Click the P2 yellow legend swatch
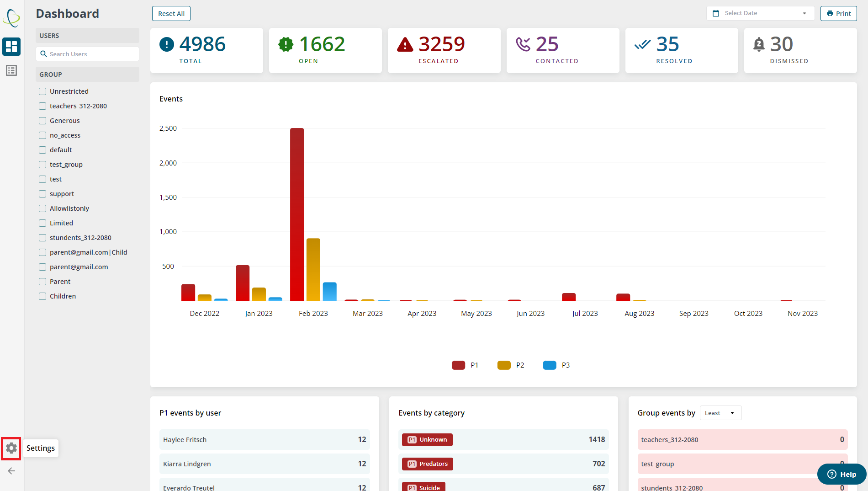The image size is (868, 491). tap(504, 365)
